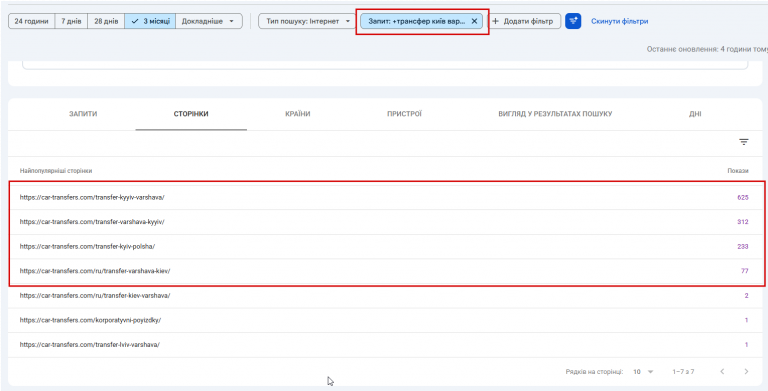The height and width of the screenshot is (391, 768).
Task: Click the 77 impressions value
Action: point(744,271)
